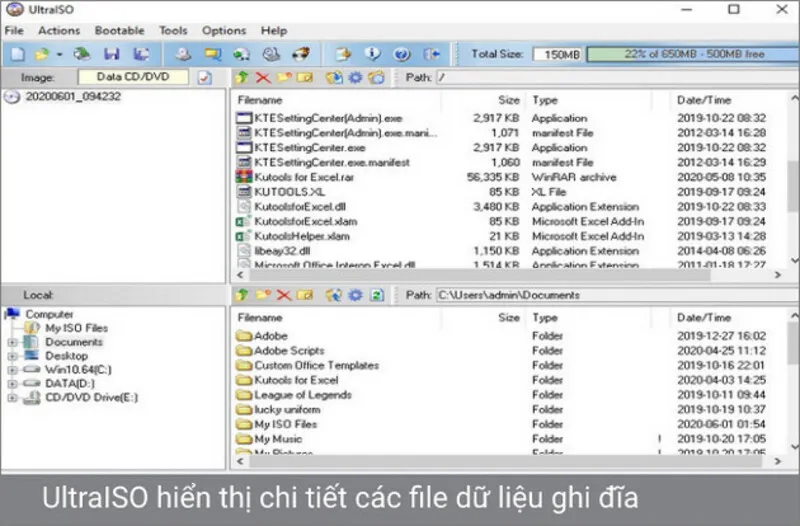This screenshot has width=800, height=526.
Task: Expand the Win10.64(C:) drive node
Action: coord(12,370)
